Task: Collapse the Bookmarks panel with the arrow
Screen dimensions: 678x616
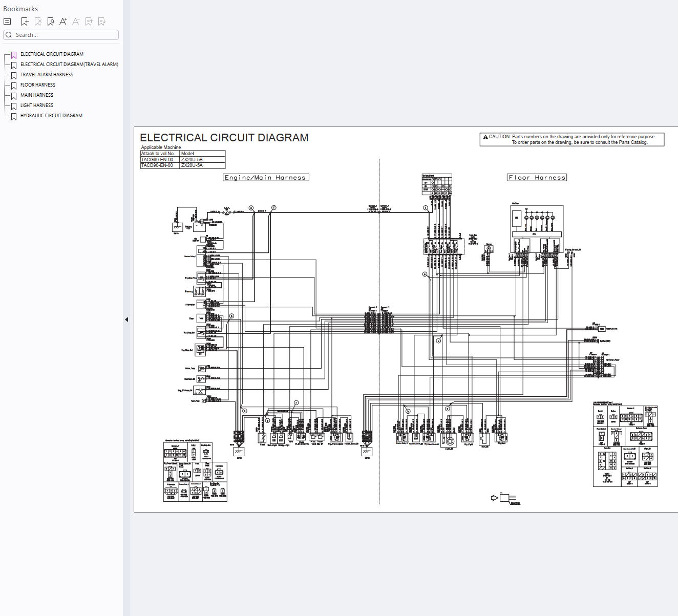Action: (126, 320)
